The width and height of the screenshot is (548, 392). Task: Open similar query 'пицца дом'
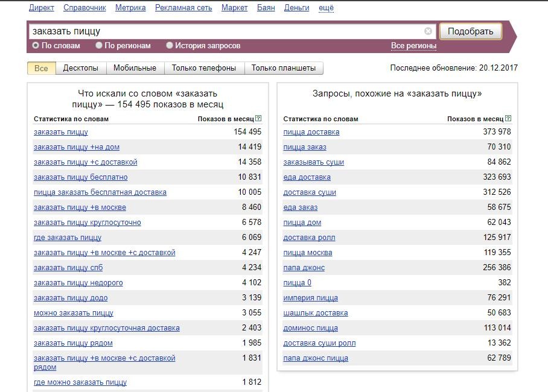pos(302,222)
